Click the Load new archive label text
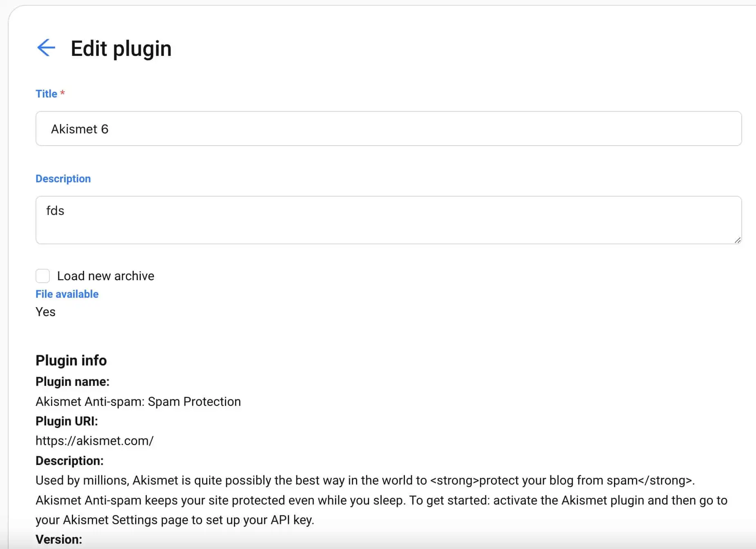The width and height of the screenshot is (756, 549). (x=105, y=276)
